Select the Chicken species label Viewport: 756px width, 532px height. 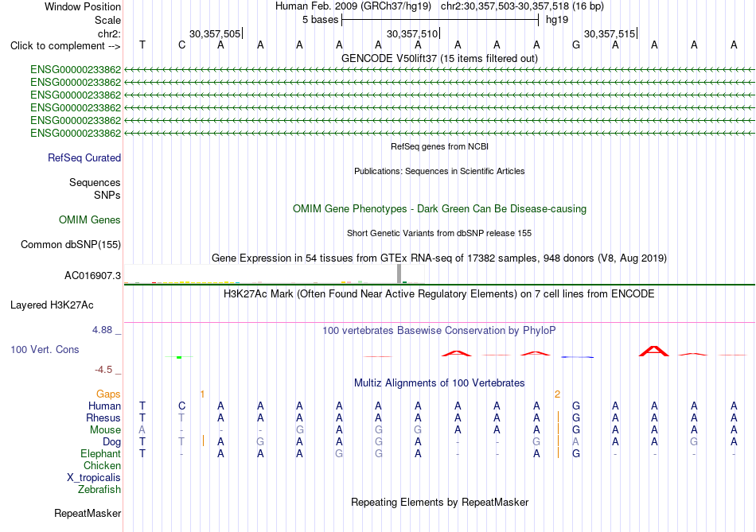point(102,465)
